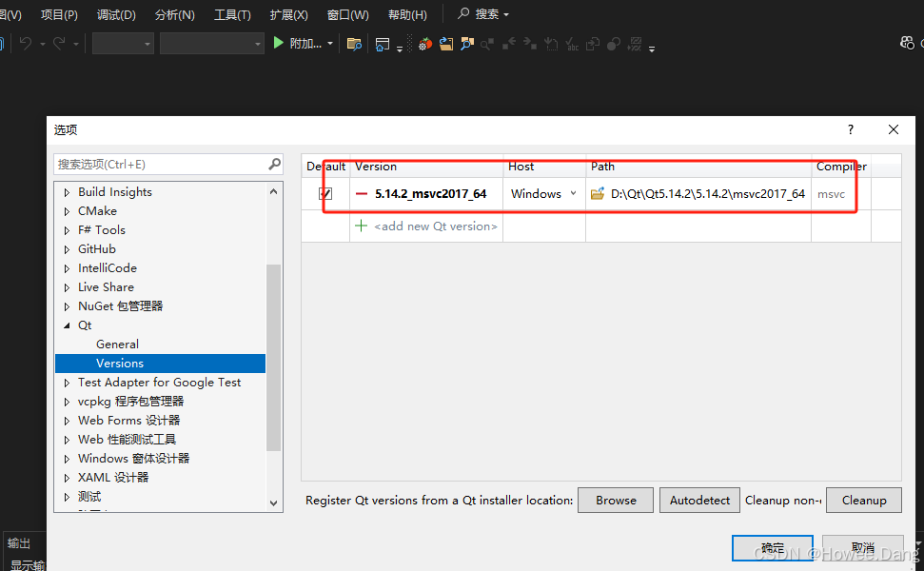The image size is (924, 571).
Task: Click the Browse button
Action: 616,501
